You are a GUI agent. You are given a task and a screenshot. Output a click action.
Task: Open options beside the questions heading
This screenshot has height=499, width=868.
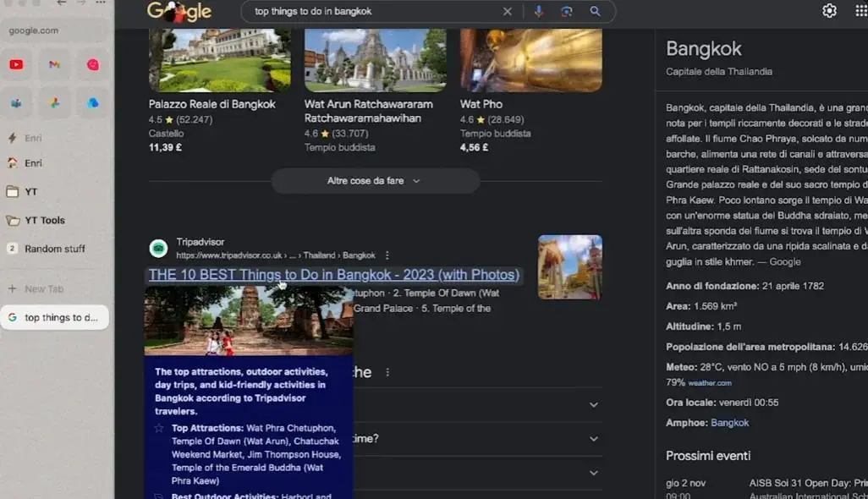(x=387, y=372)
